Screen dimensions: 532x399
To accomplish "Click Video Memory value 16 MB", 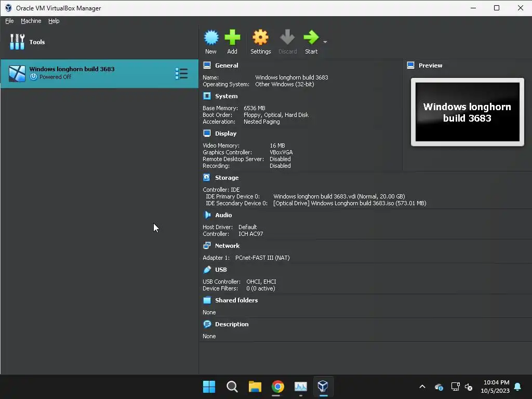I will coord(277,145).
